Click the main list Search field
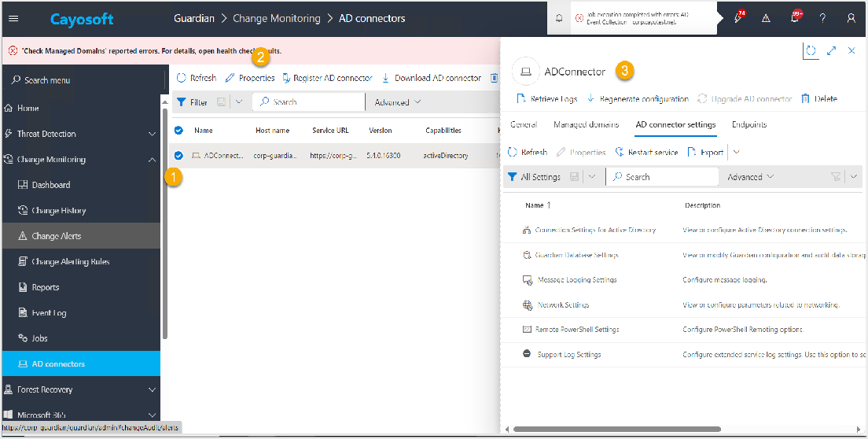868x439 pixels. pyautogui.click(x=309, y=101)
